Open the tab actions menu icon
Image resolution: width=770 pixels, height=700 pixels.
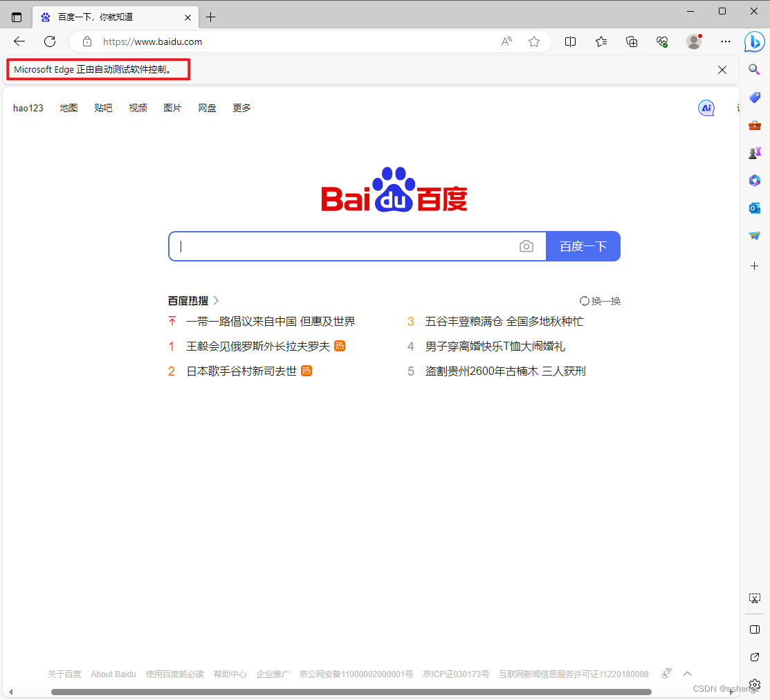17,17
